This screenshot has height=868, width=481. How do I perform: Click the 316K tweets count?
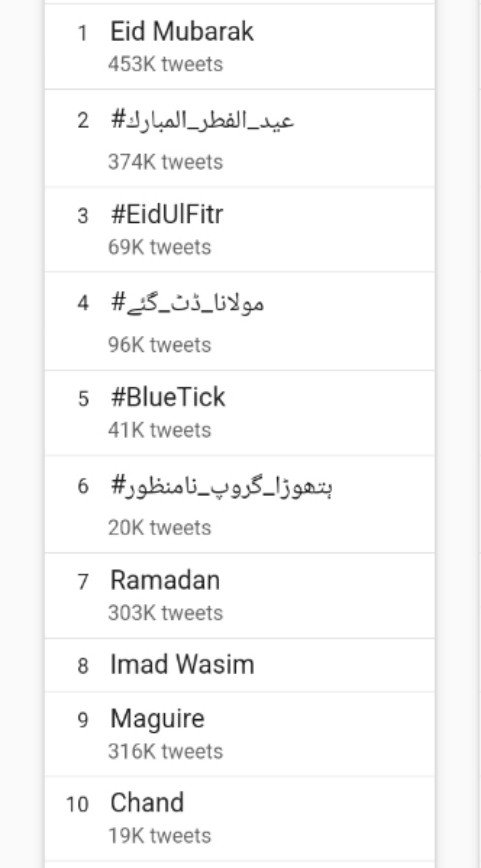[x=165, y=751]
